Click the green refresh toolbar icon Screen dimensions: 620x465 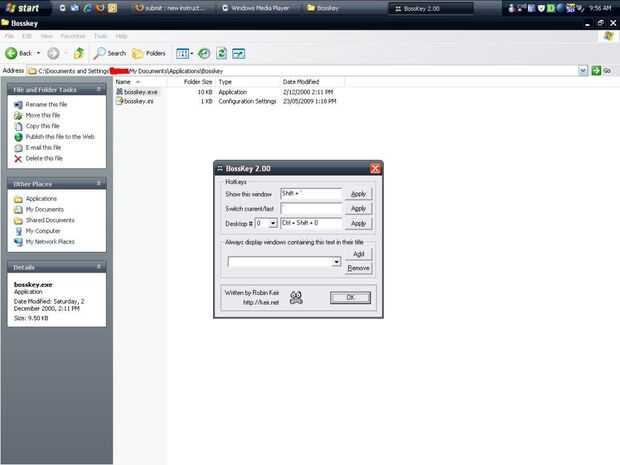[x=221, y=53]
